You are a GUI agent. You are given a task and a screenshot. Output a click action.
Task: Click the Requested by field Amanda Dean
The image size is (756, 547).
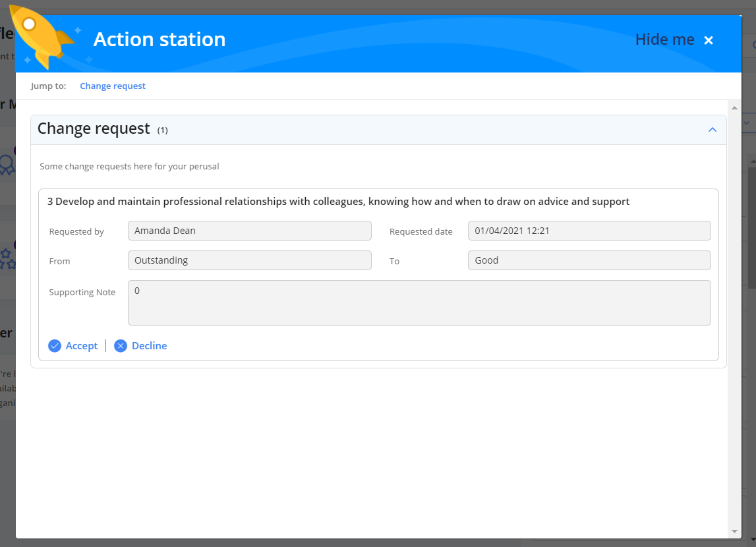point(250,231)
